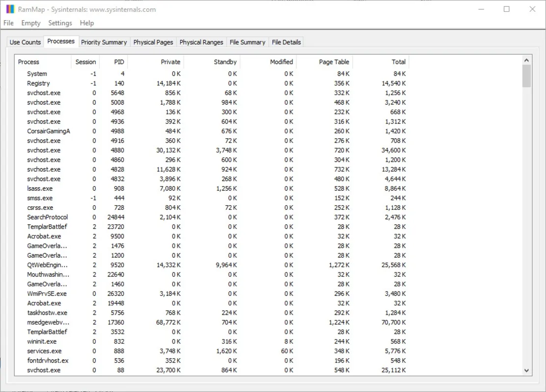Sort by the PID column header
This screenshot has width=546, height=392.
pyautogui.click(x=113, y=62)
